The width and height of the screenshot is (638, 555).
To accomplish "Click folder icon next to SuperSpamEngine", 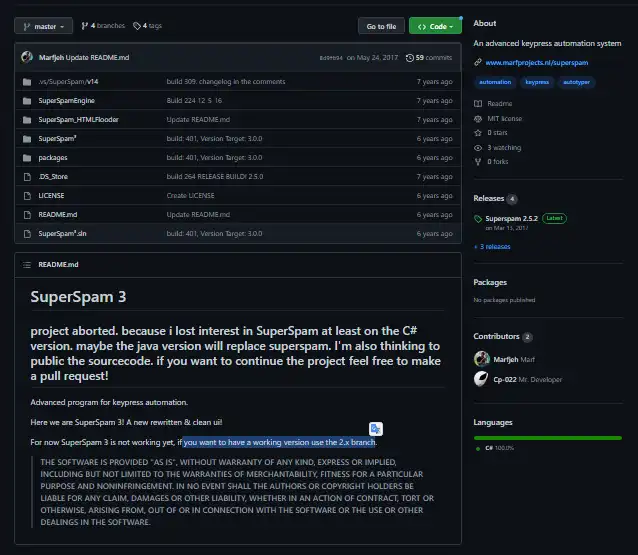I will [27, 101].
